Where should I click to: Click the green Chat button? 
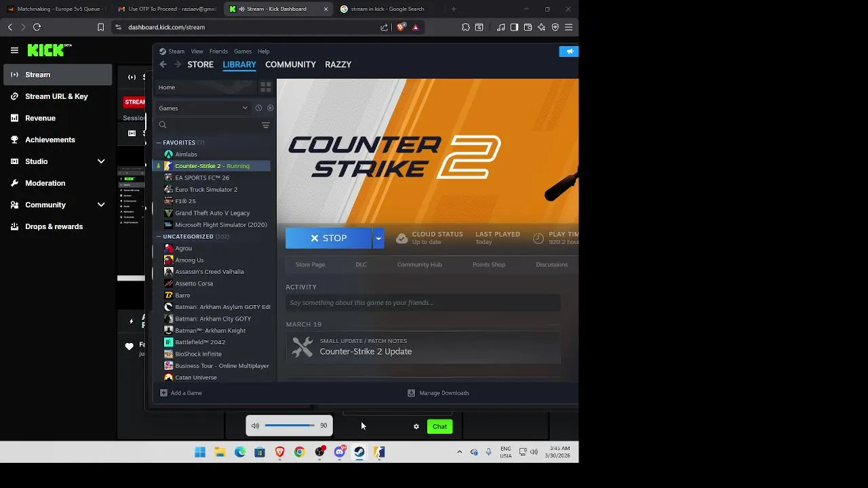click(439, 426)
